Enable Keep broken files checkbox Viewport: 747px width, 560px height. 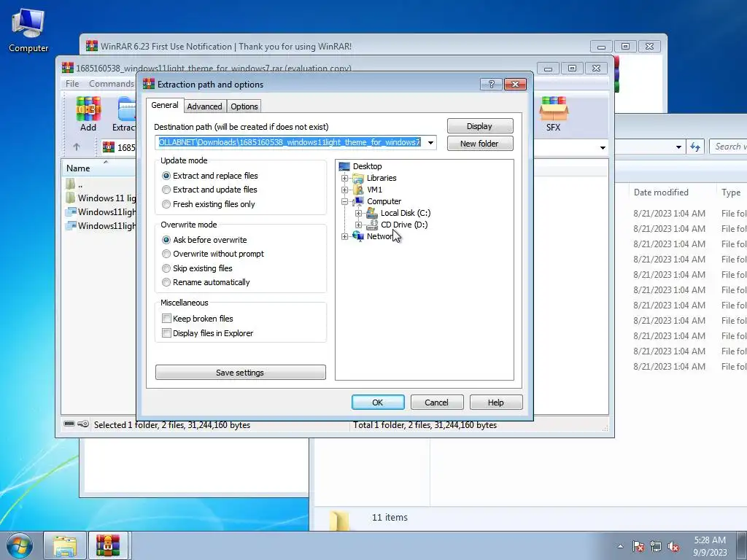[x=167, y=319]
